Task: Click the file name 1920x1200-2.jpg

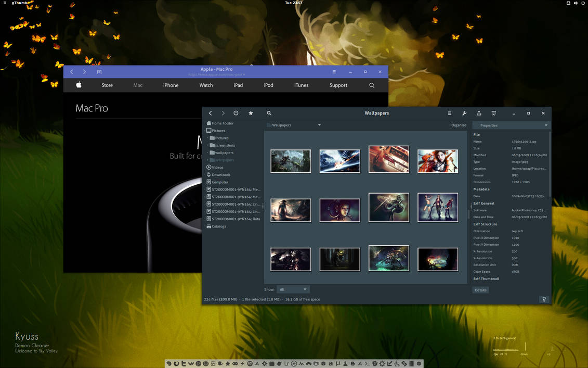Action: (x=524, y=142)
